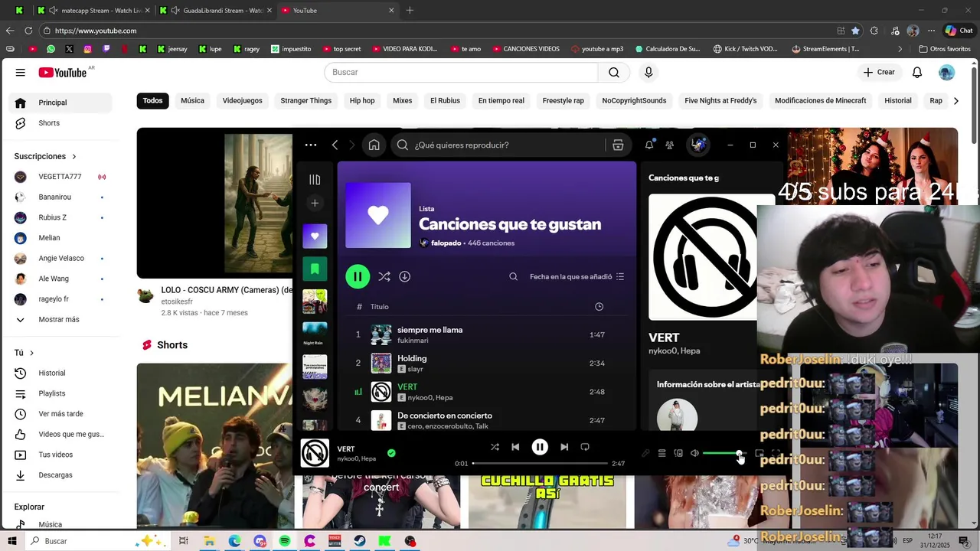Open Spotify from the Windows taskbar
The image size is (980, 551).
coord(285,541)
